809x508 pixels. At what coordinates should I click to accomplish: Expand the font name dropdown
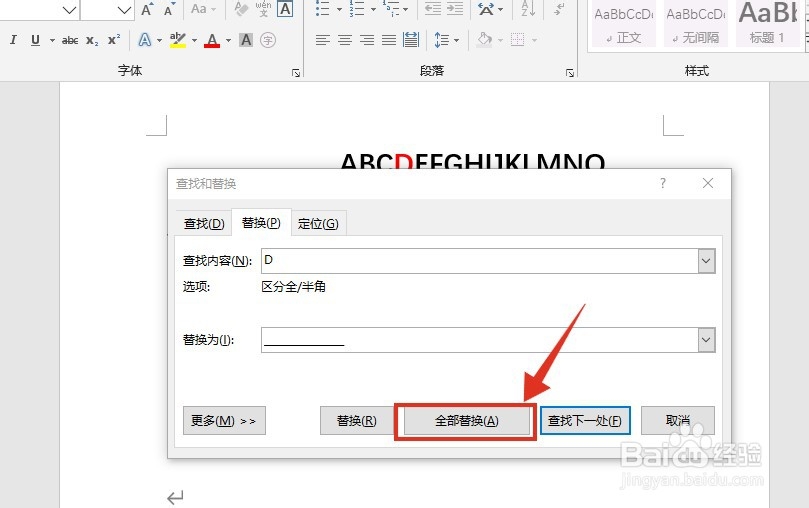[x=70, y=9]
